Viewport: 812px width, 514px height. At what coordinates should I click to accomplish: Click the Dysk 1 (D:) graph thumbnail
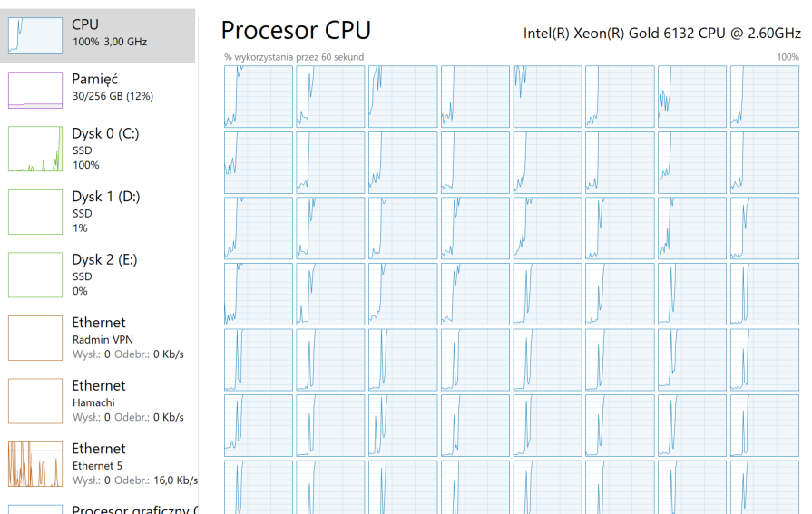click(35, 212)
